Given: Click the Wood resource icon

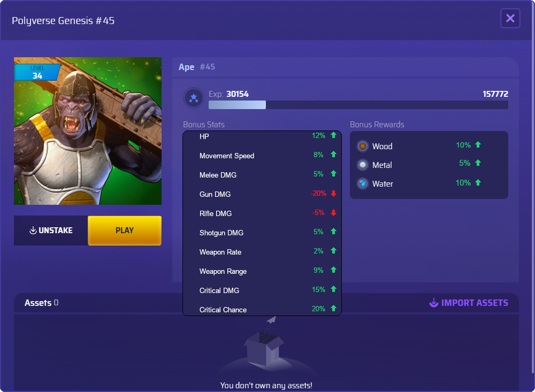Looking at the screenshot, I should click(363, 147).
